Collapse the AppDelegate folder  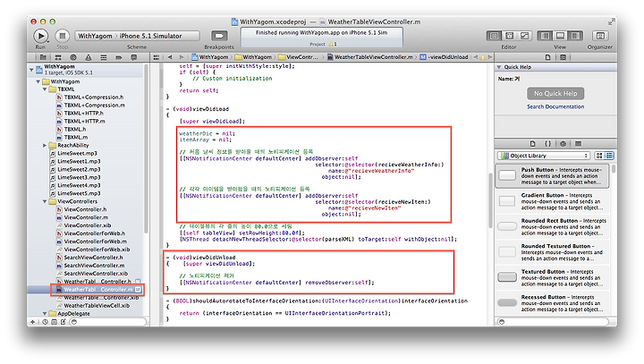[x=45, y=313]
